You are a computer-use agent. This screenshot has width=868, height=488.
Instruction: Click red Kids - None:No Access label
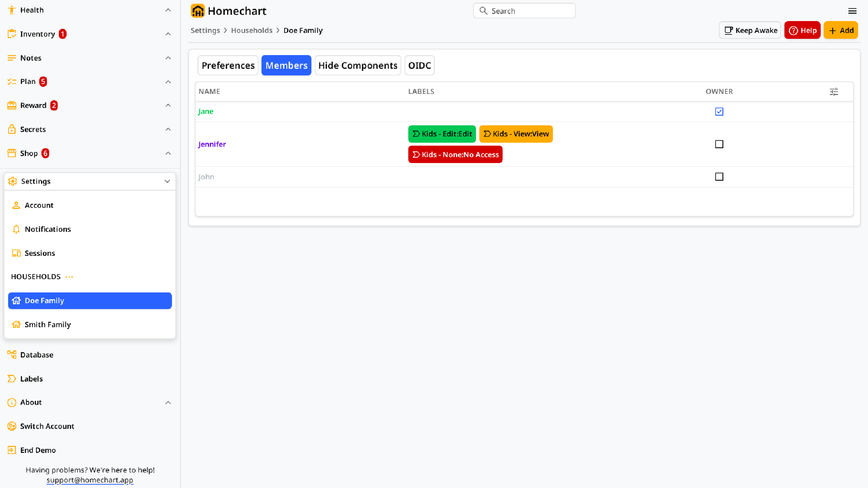pos(455,155)
